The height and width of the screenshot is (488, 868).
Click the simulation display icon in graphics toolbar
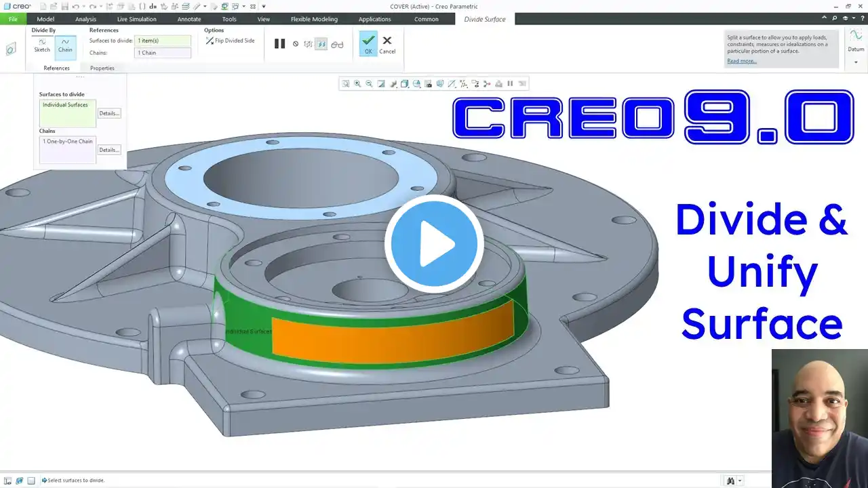click(498, 84)
